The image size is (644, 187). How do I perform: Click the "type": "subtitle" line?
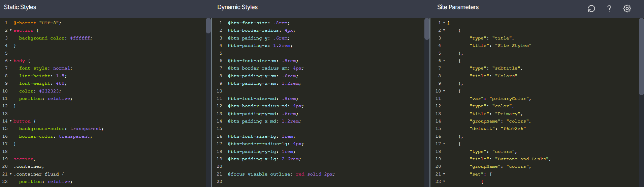[x=496, y=68]
